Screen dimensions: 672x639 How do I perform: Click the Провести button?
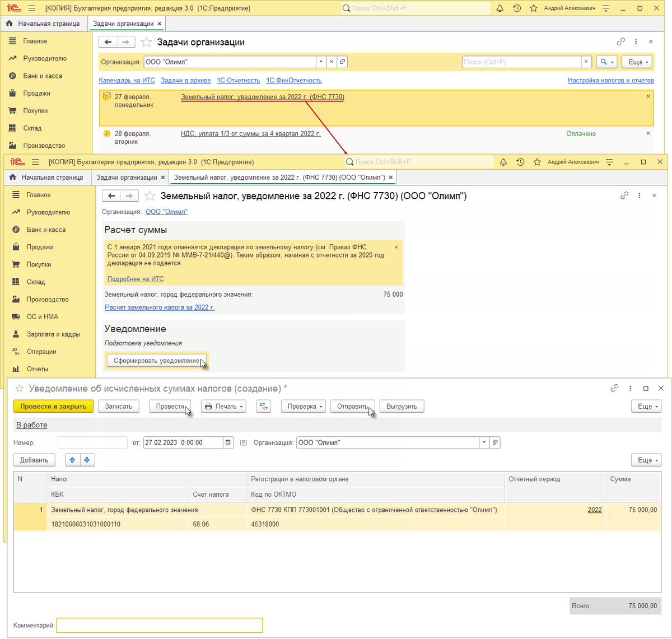point(170,406)
